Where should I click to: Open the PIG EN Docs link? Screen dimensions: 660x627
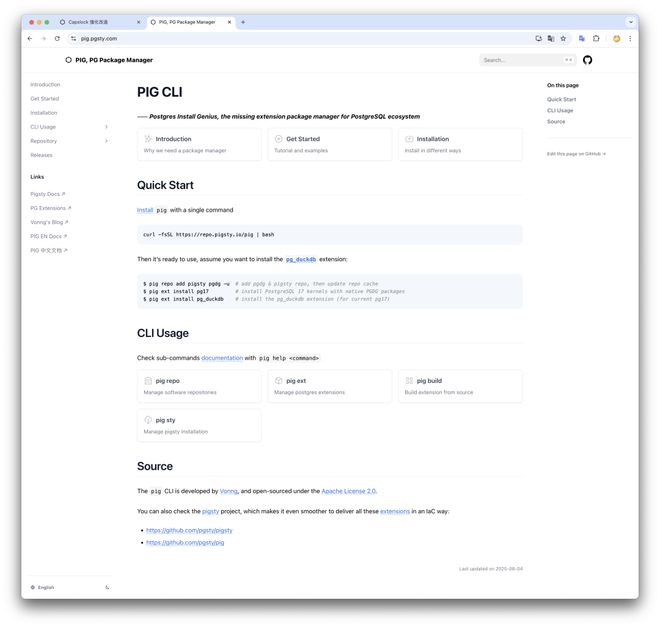[x=48, y=236]
